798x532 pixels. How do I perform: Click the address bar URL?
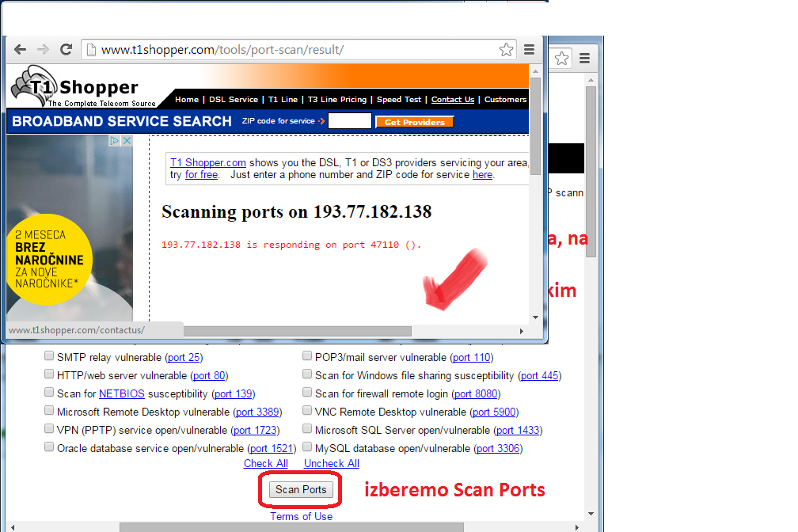point(222,49)
